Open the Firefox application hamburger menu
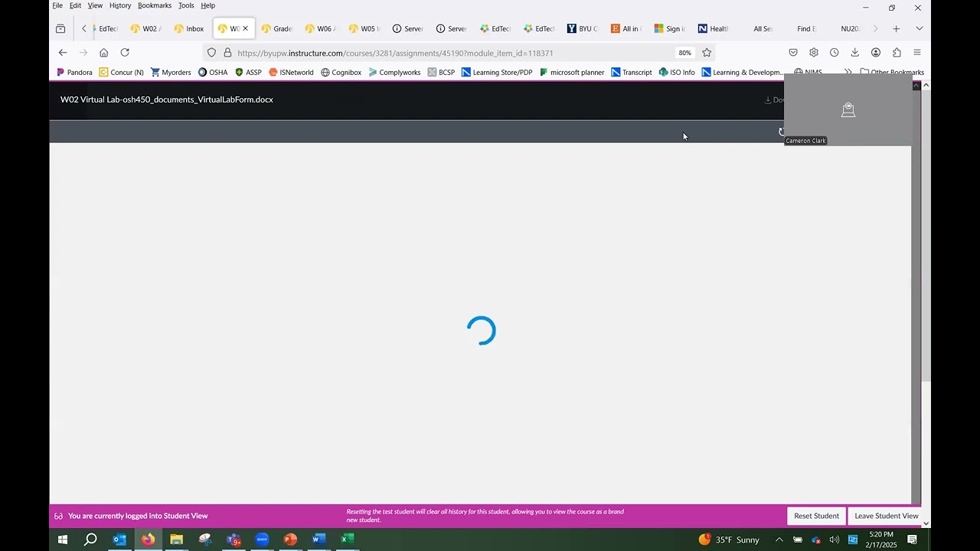This screenshot has width=980, height=551. point(917,53)
